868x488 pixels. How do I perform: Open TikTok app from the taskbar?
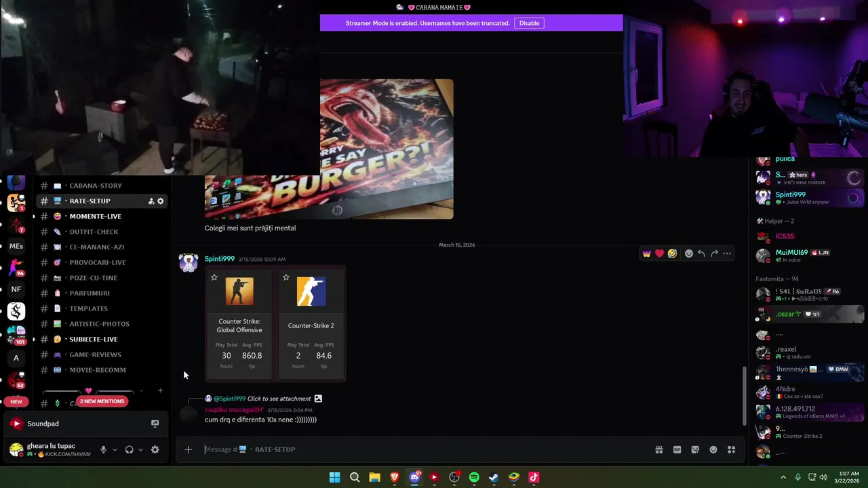534,477
